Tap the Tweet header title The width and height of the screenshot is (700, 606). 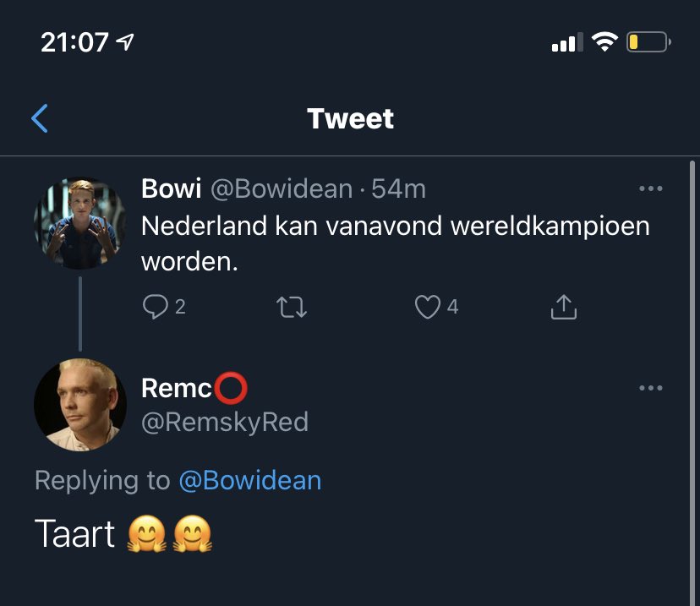pyautogui.click(x=350, y=118)
